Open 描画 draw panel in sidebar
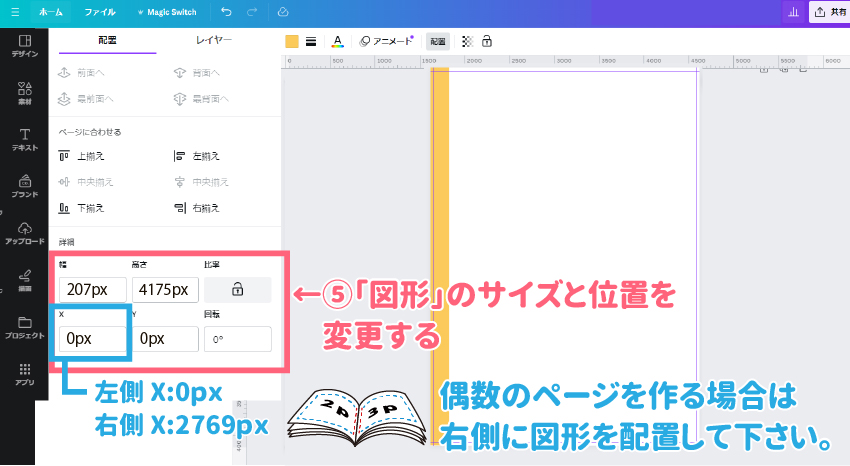This screenshot has height=466, width=850. (24, 281)
